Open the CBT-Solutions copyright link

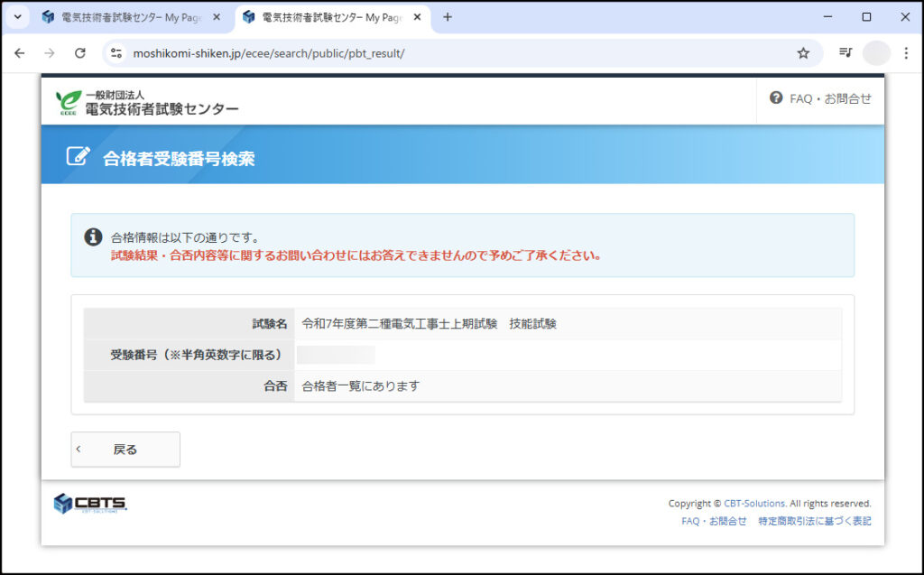coord(754,504)
